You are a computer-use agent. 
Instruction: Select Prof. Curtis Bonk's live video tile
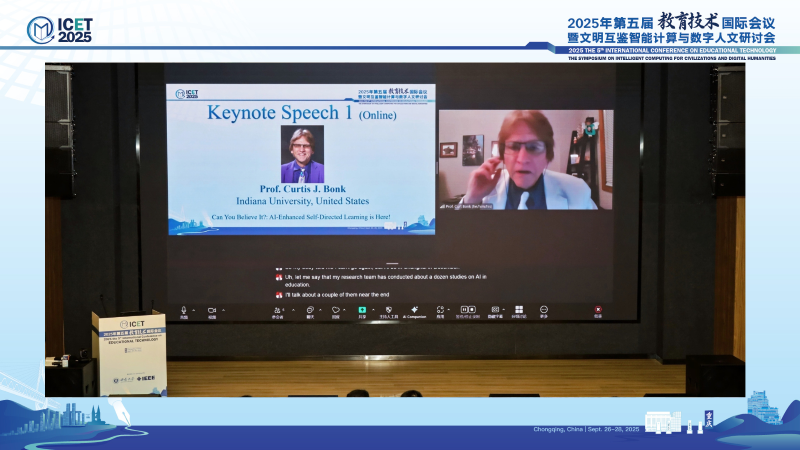[x=517, y=160]
